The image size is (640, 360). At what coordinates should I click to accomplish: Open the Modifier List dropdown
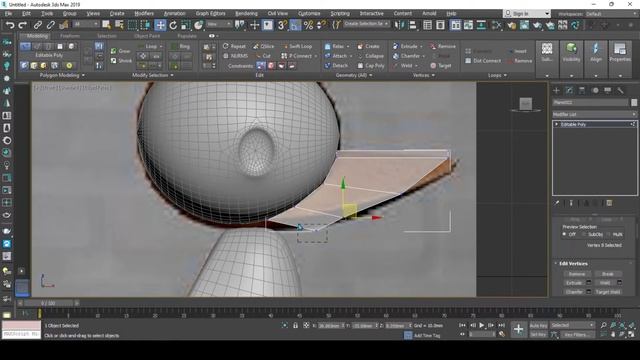[x=594, y=114]
